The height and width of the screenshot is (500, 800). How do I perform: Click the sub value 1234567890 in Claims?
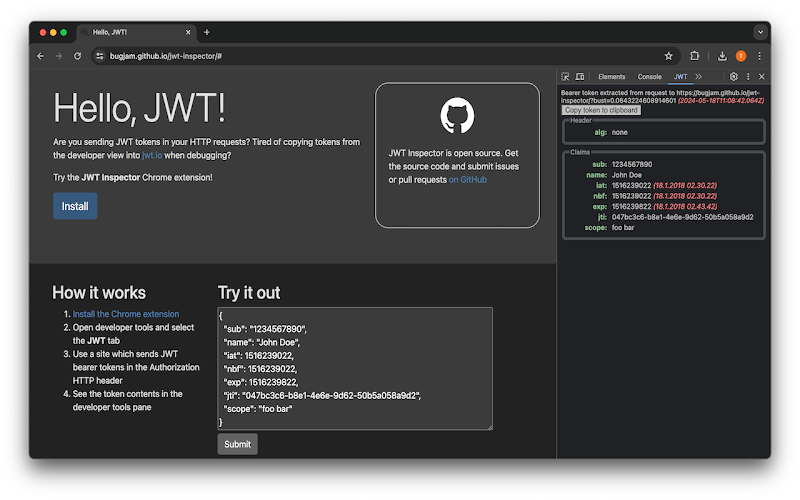tap(632, 164)
